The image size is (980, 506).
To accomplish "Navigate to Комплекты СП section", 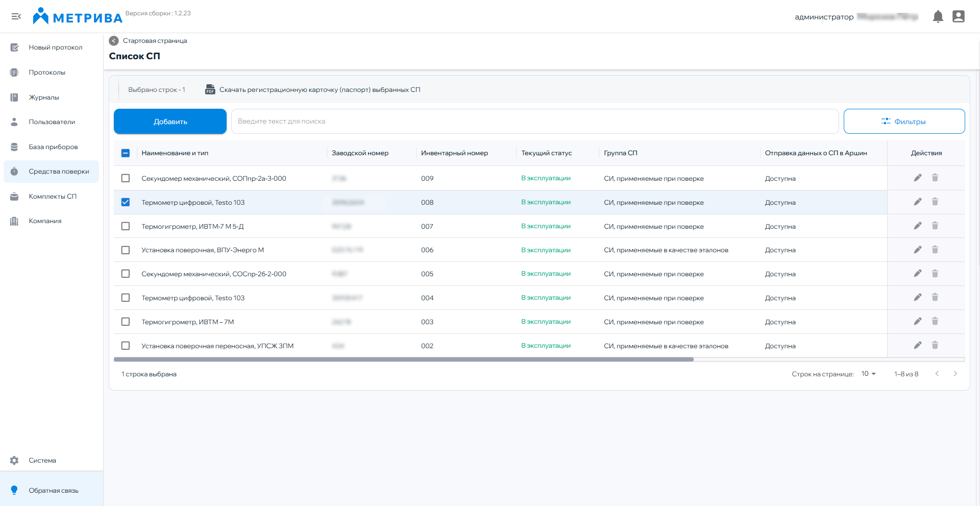I will coord(53,197).
